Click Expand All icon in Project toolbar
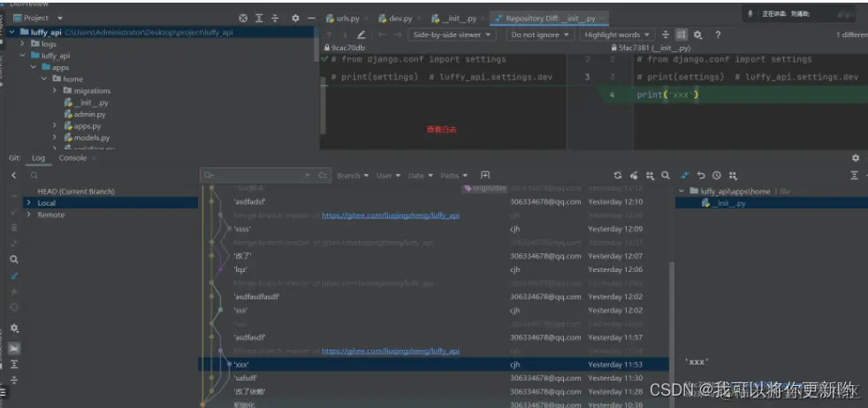Screen dimensions: 868x408 tap(259, 19)
